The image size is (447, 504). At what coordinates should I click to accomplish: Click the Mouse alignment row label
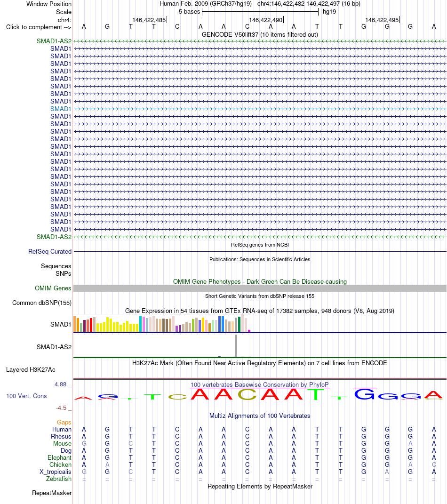click(62, 444)
